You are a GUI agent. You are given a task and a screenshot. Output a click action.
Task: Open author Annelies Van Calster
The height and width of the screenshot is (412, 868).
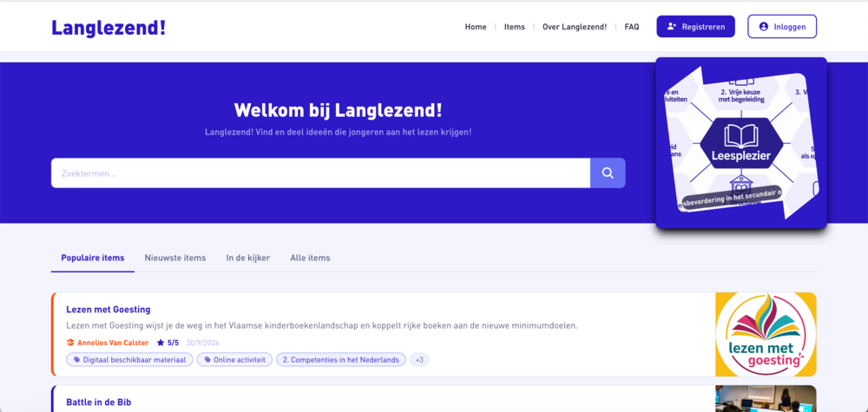113,343
